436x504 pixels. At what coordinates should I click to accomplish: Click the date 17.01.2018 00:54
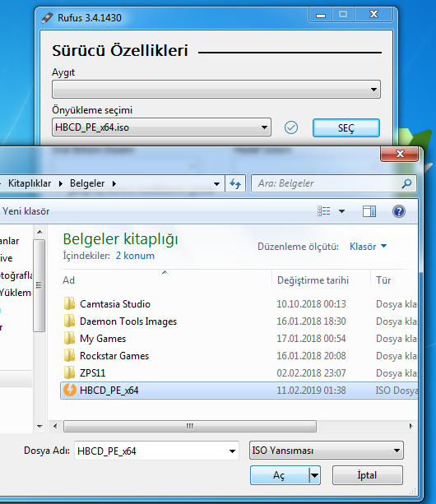[311, 339]
